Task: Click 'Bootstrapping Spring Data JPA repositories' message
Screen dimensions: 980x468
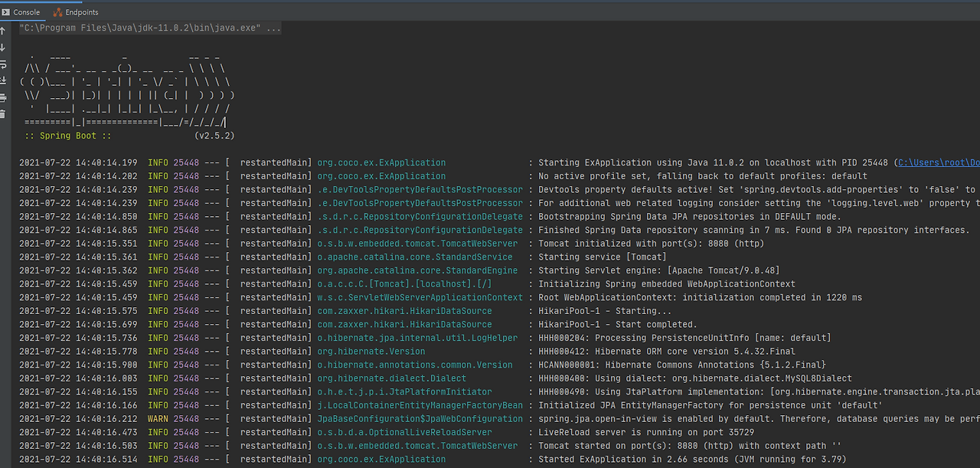Action: coord(690,217)
